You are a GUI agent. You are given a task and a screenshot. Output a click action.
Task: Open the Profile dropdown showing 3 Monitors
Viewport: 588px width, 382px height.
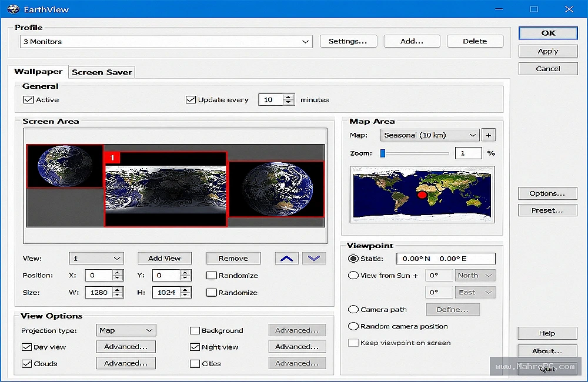(x=166, y=42)
